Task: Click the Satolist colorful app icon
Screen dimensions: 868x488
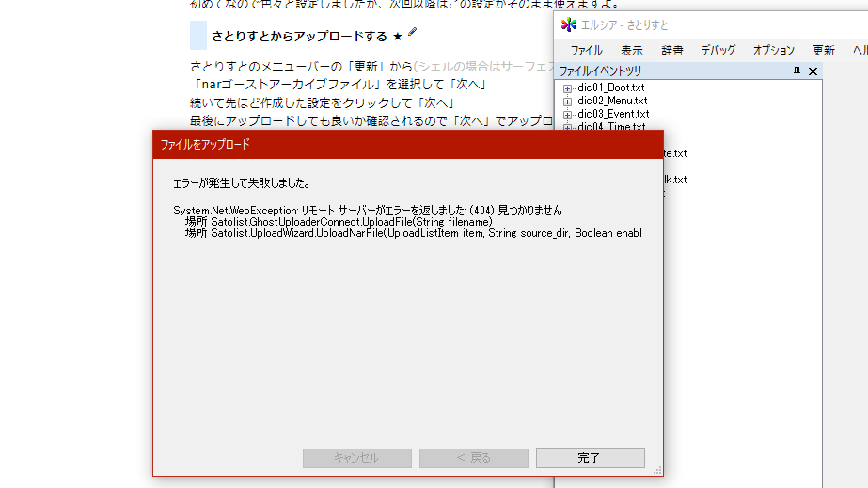Action: [x=569, y=24]
